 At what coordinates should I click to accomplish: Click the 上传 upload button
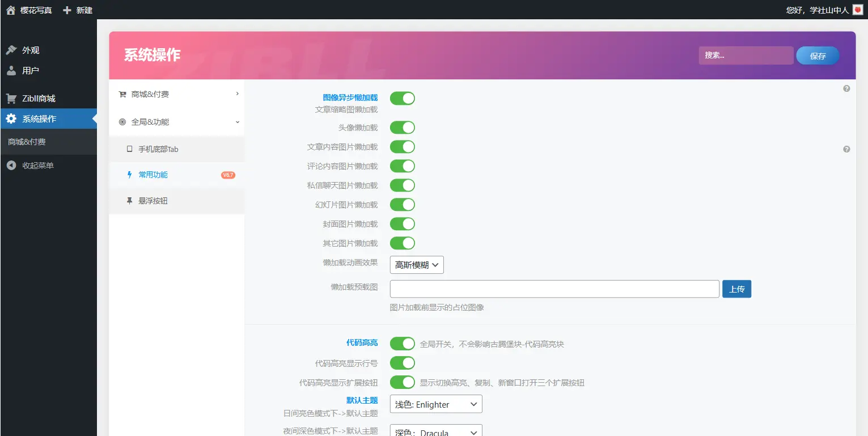point(736,289)
